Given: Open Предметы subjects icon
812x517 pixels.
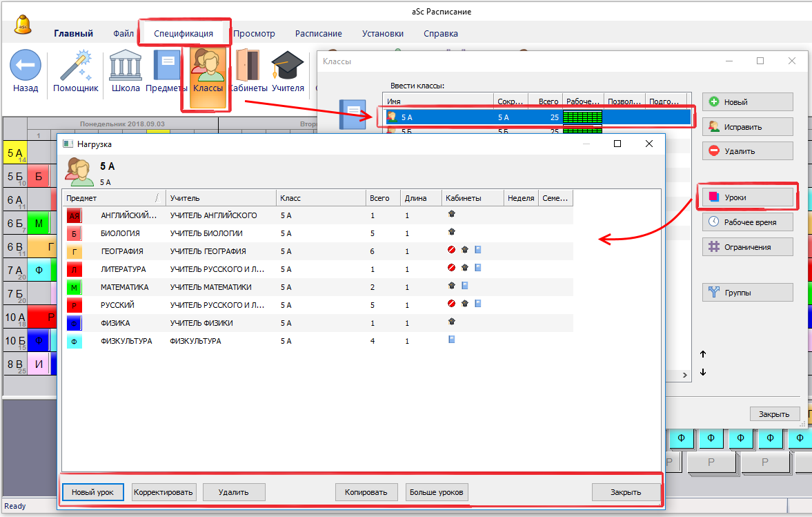Looking at the screenshot, I should pyautogui.click(x=166, y=66).
